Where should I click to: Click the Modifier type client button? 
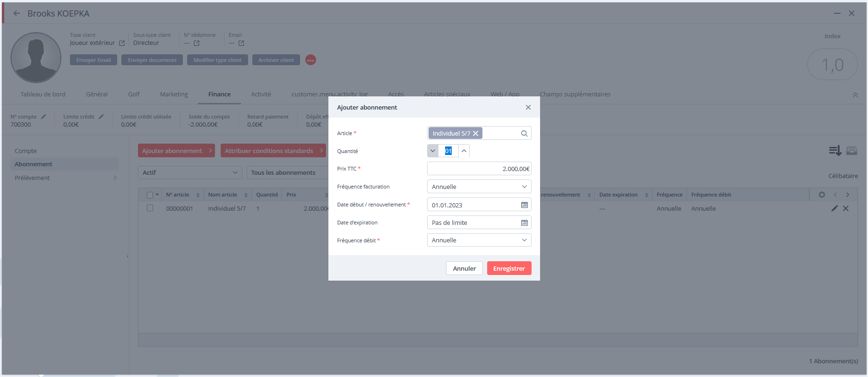(217, 60)
